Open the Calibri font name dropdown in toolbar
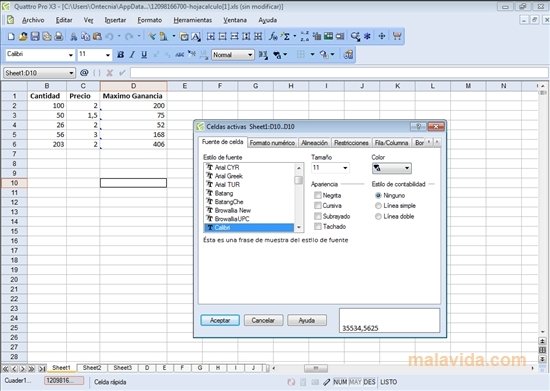The height and width of the screenshot is (391, 550). point(71,55)
